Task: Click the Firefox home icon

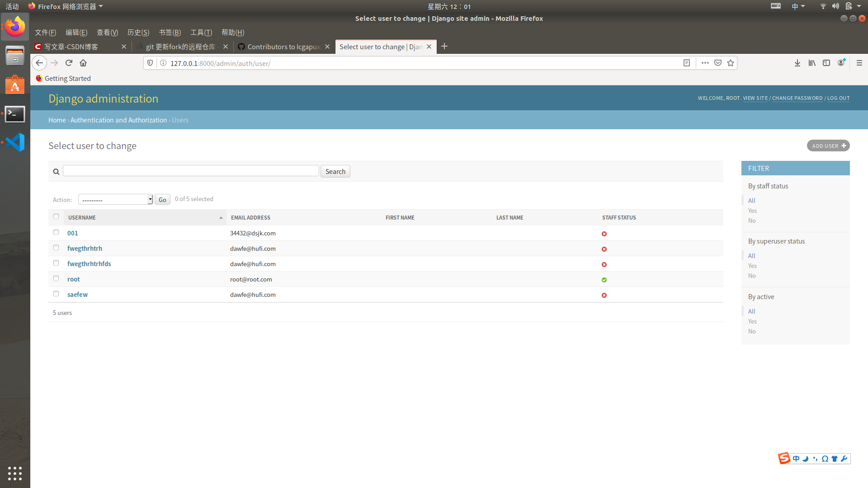Action: click(83, 63)
